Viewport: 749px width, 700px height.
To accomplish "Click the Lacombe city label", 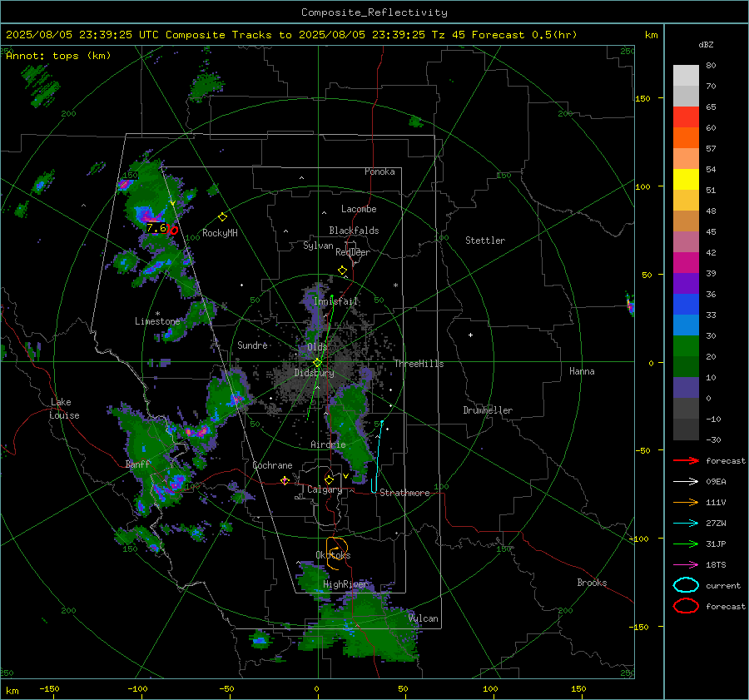I will pos(359,209).
